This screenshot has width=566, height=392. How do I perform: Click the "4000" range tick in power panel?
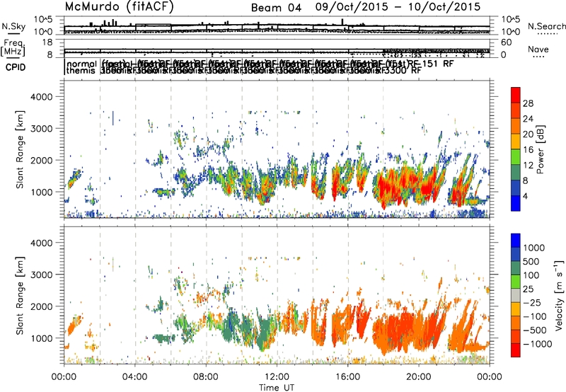pos(41,97)
